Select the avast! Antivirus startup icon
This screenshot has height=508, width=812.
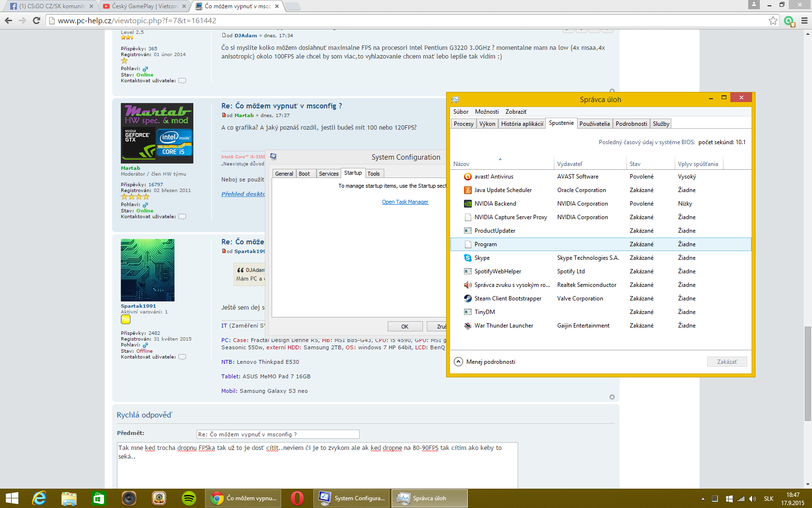(x=467, y=177)
